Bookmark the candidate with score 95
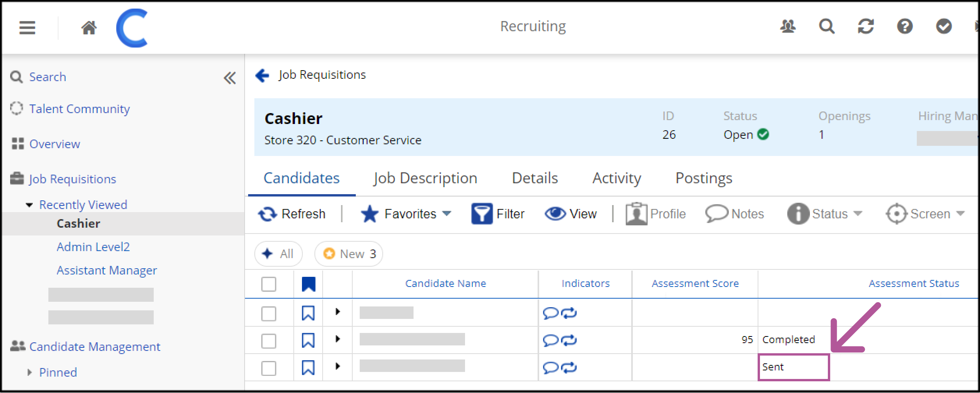The width and height of the screenshot is (980, 393). click(308, 340)
